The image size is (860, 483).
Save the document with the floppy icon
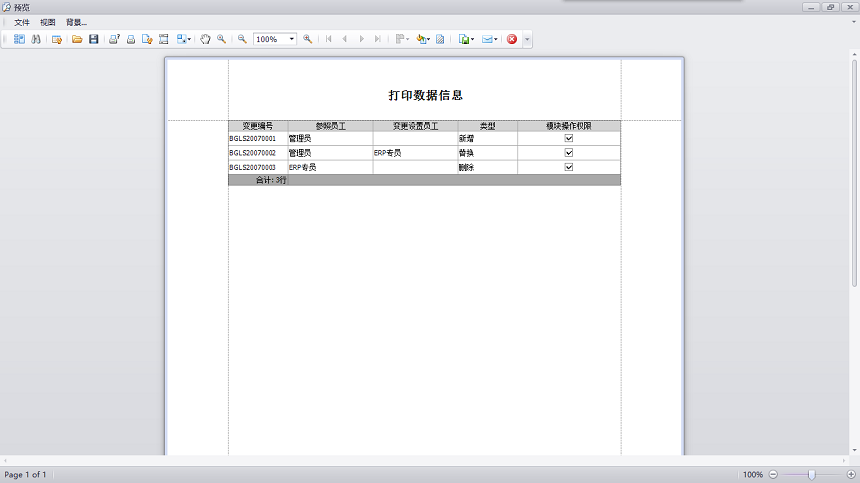point(94,39)
